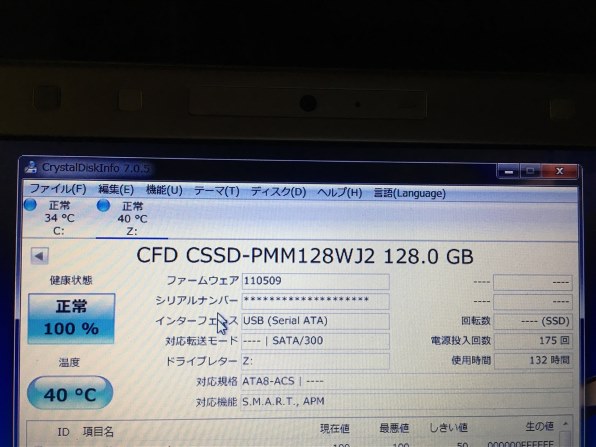Image resolution: width=596 pixels, height=447 pixels.
Task: Open the ヘルプ(H) menu
Action: (x=339, y=192)
